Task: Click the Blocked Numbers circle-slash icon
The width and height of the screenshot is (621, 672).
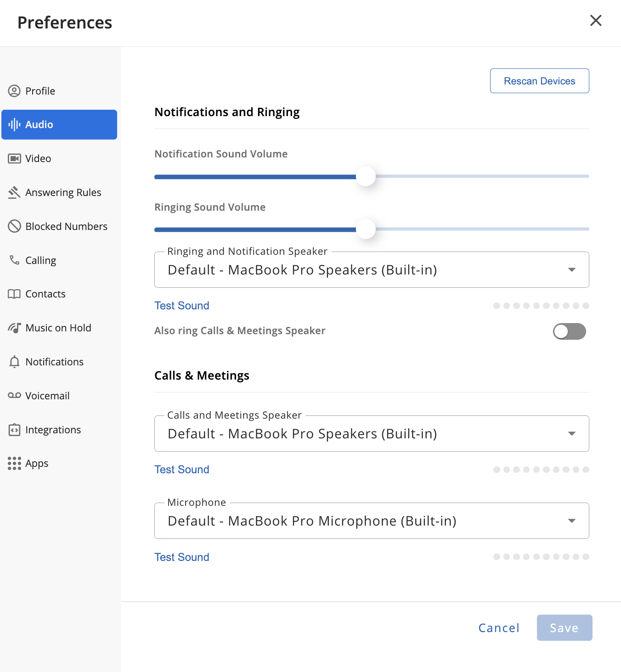Action: [14, 226]
